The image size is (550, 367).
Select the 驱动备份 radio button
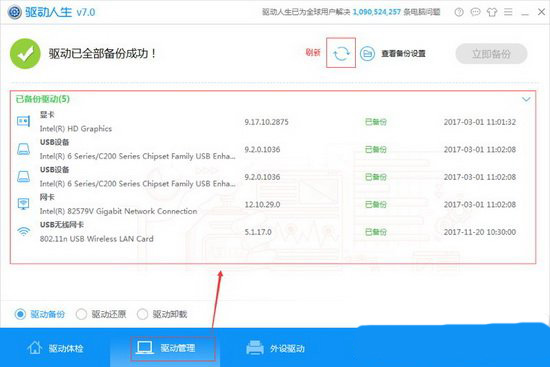(20, 314)
